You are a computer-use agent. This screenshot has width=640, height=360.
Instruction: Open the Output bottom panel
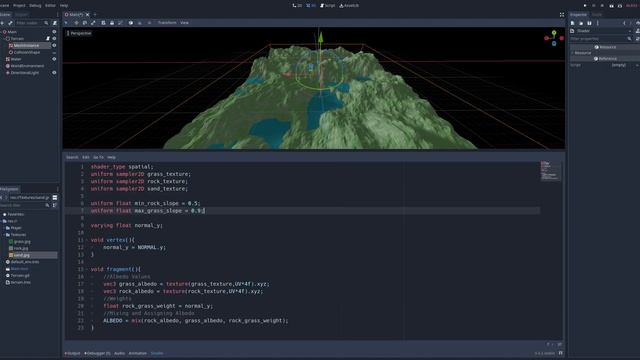tap(72, 353)
